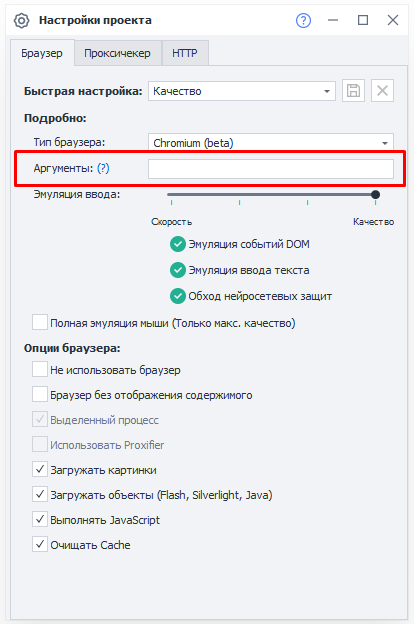414x624 pixels.
Task: Click the gear icon in title bar
Action: pos(21,20)
